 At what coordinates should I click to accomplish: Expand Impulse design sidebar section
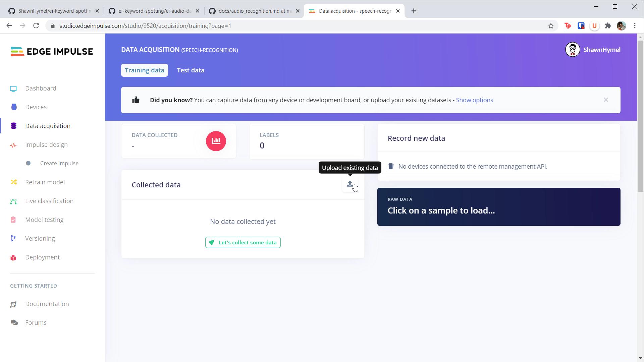46,145
